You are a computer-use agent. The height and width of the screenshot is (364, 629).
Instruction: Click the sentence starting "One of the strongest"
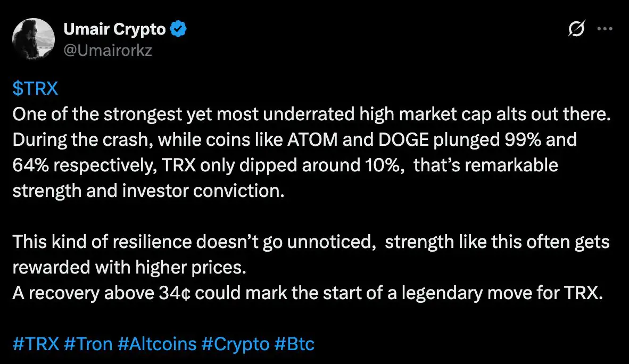[310, 114]
